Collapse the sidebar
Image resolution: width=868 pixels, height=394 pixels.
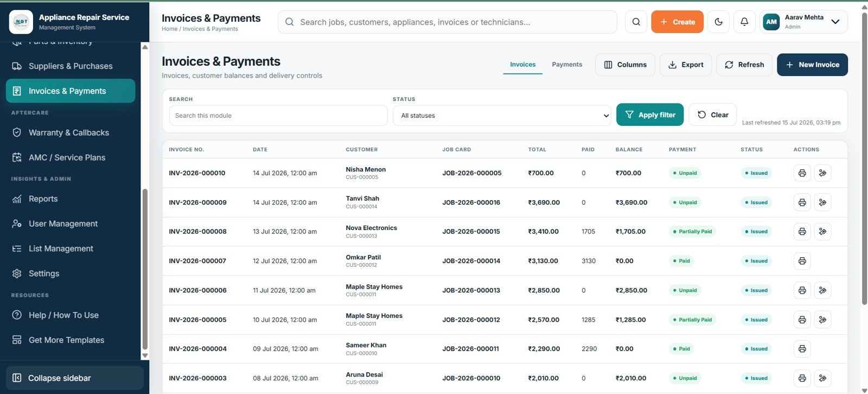tap(75, 378)
